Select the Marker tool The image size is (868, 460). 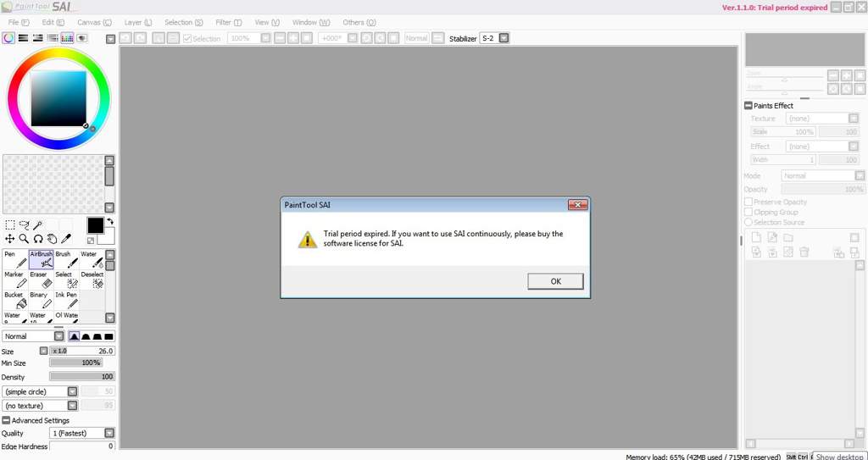tap(16, 280)
